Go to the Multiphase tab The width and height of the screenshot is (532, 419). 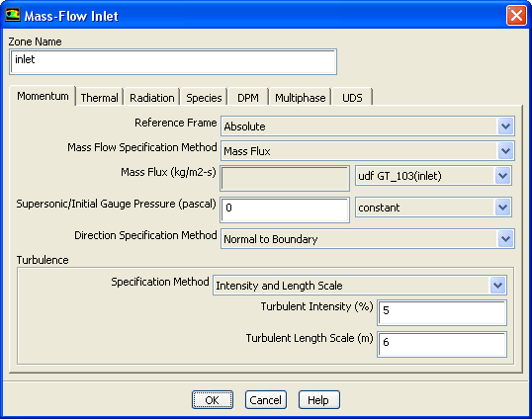(301, 98)
